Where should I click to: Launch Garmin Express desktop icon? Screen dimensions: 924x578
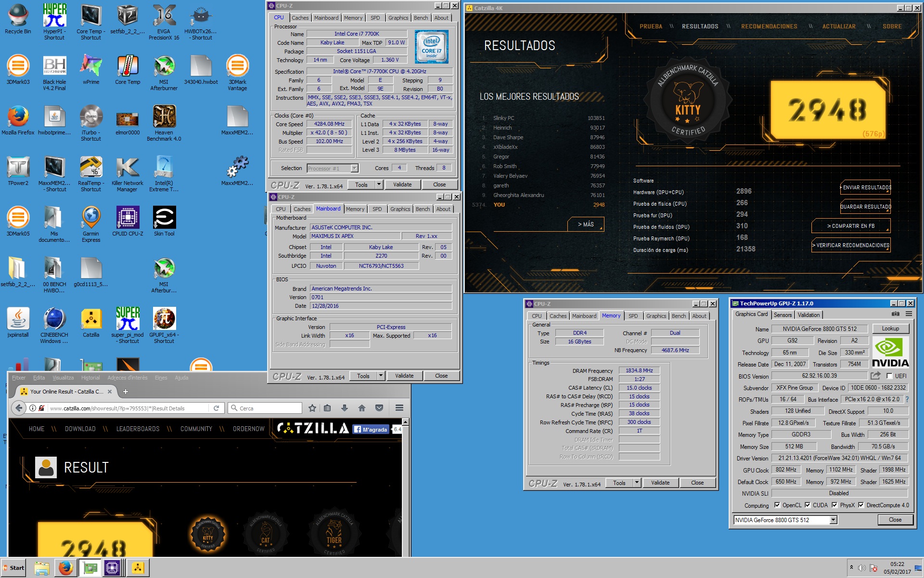pos(91,224)
